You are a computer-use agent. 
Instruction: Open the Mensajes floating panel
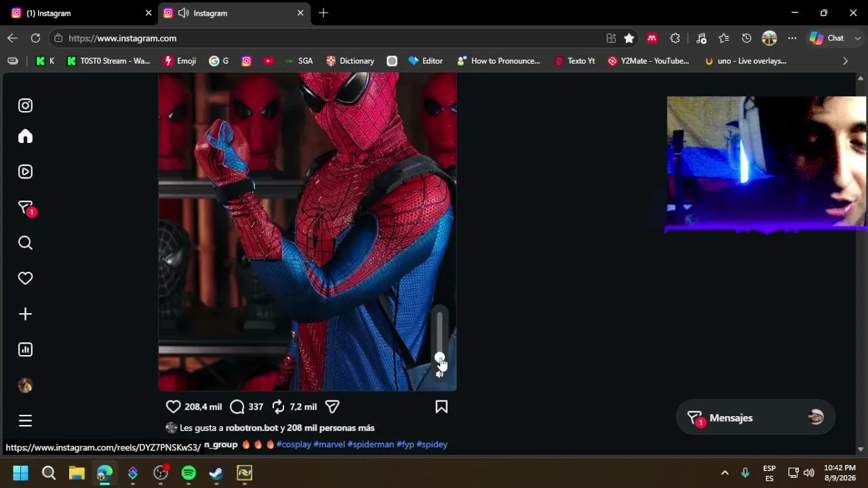coord(755,418)
